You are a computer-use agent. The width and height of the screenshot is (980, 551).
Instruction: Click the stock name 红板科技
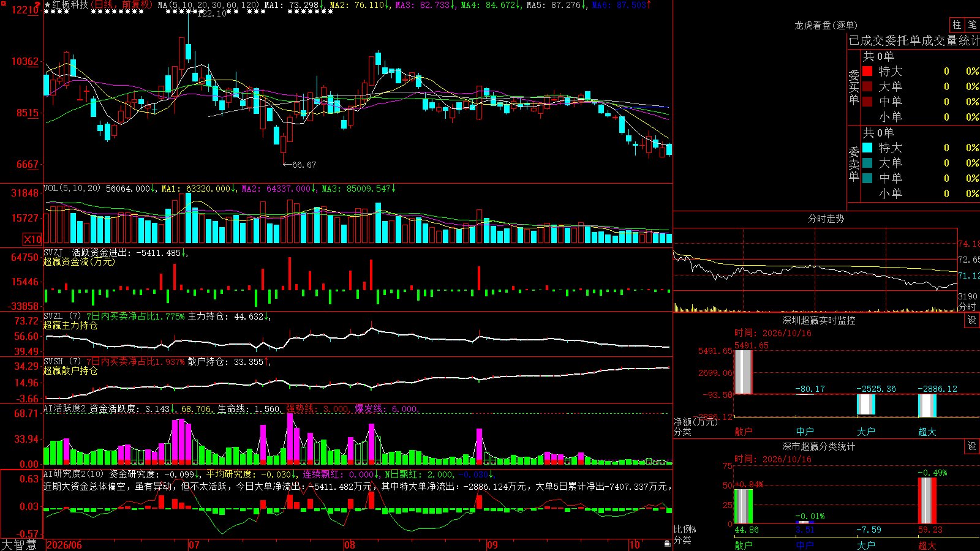70,5
